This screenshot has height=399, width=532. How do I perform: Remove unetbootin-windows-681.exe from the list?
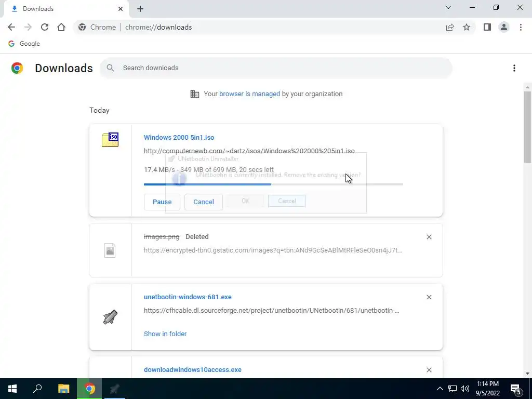pyautogui.click(x=429, y=297)
